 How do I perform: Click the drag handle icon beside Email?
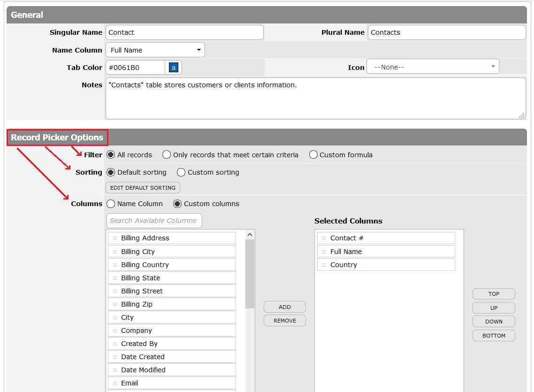tap(115, 383)
